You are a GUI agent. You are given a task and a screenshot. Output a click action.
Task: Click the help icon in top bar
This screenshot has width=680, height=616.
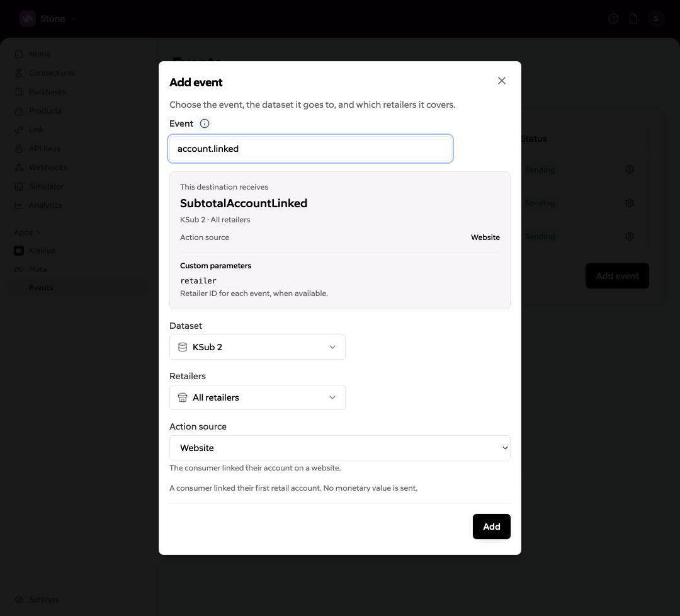click(613, 19)
